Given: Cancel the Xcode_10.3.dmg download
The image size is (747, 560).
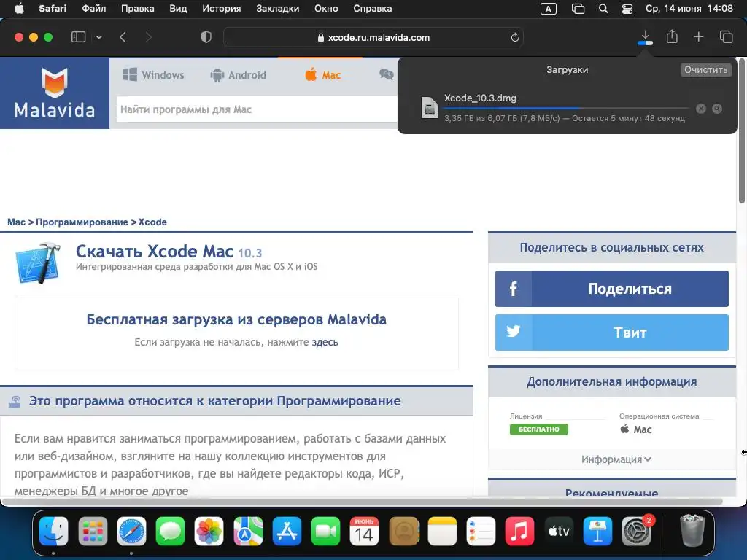Looking at the screenshot, I should pyautogui.click(x=701, y=109).
